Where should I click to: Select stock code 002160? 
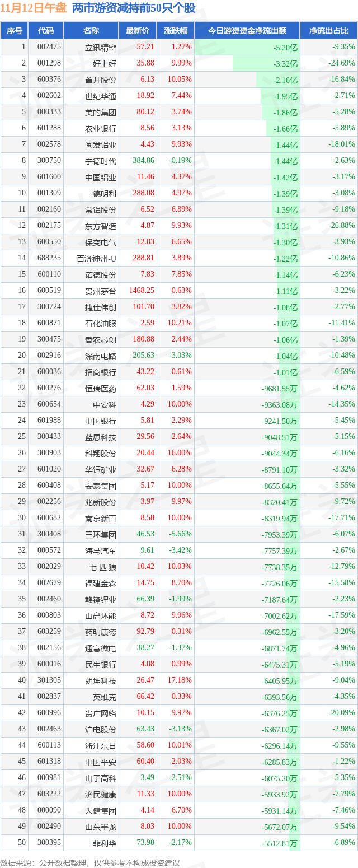(49, 209)
